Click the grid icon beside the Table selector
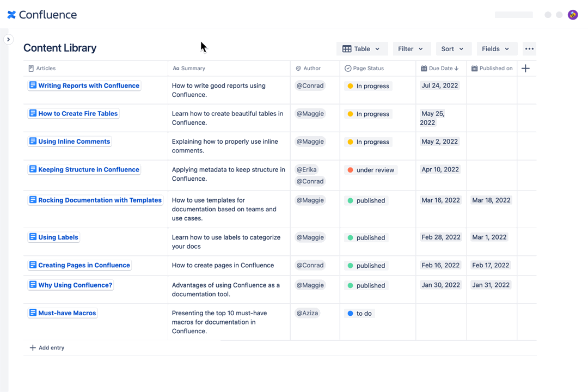588x392 pixels. (348, 48)
